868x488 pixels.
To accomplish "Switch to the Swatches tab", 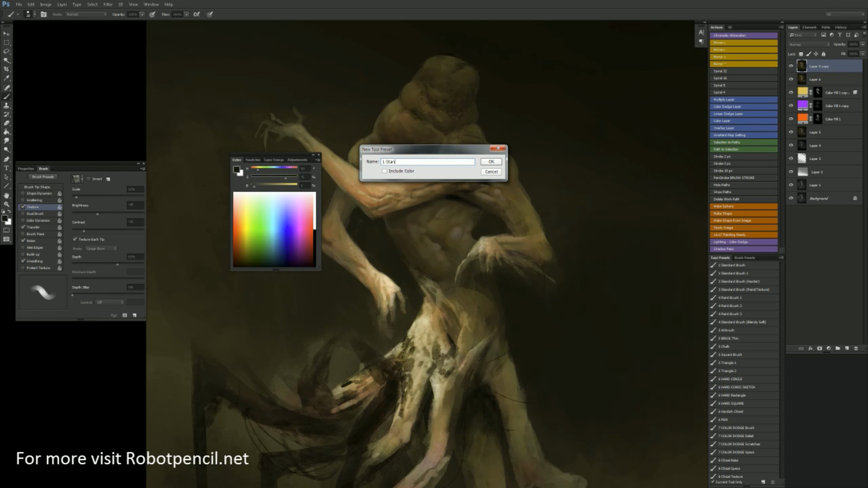I will click(253, 160).
